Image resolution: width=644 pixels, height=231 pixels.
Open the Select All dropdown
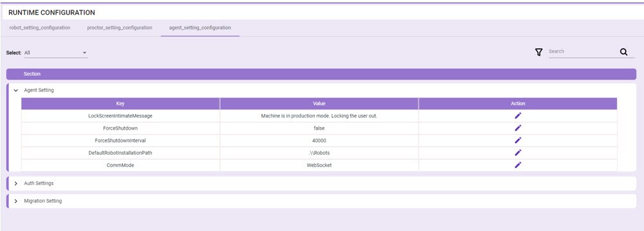point(55,53)
